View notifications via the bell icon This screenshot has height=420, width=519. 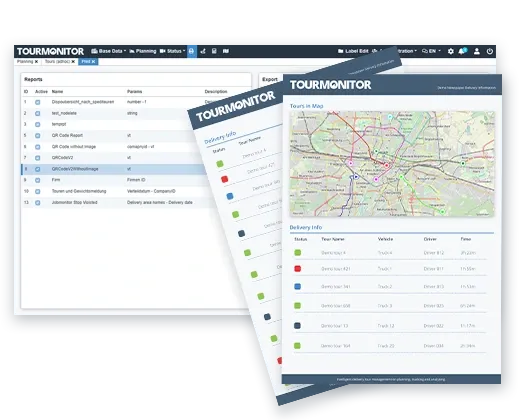(x=462, y=51)
